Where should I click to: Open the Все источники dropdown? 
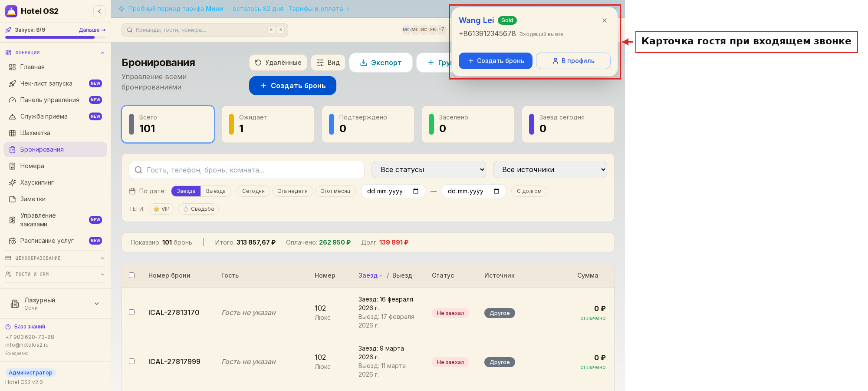(x=550, y=169)
